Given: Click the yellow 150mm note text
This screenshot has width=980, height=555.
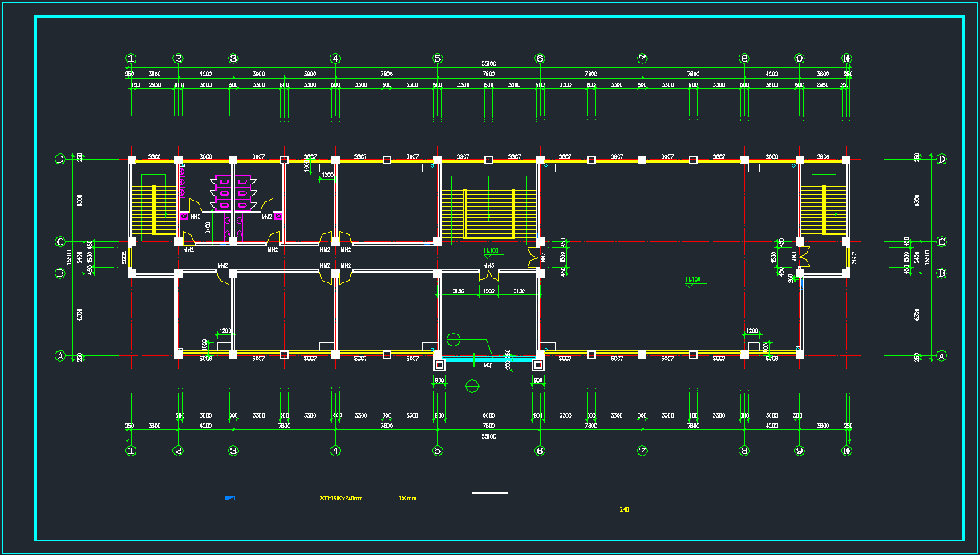Looking at the screenshot, I should coord(407,498).
